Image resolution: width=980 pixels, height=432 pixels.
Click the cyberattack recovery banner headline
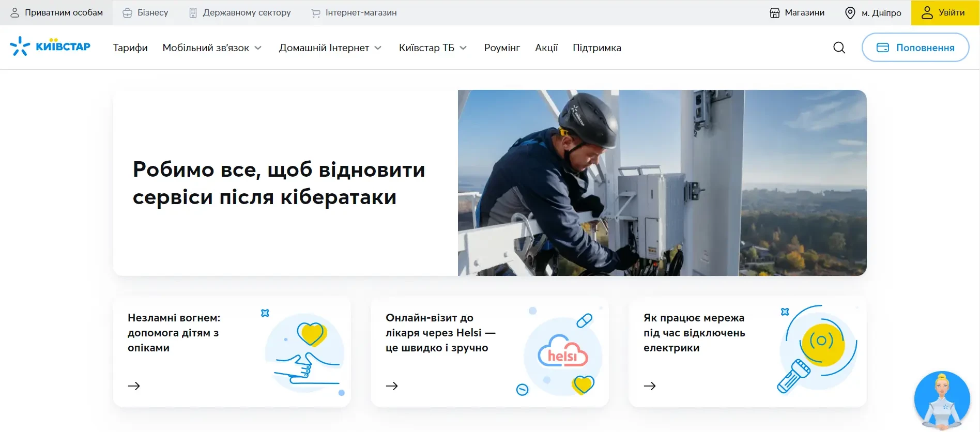(279, 183)
